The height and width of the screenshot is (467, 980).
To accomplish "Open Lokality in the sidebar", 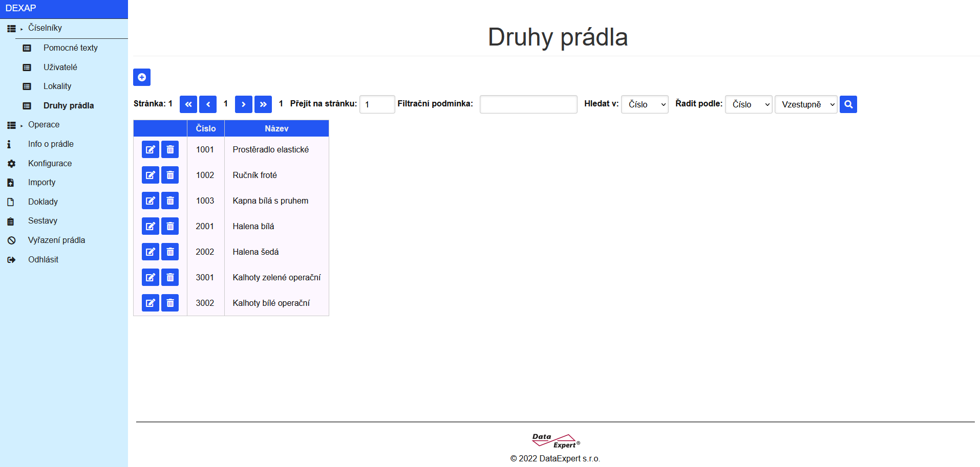I will (57, 86).
